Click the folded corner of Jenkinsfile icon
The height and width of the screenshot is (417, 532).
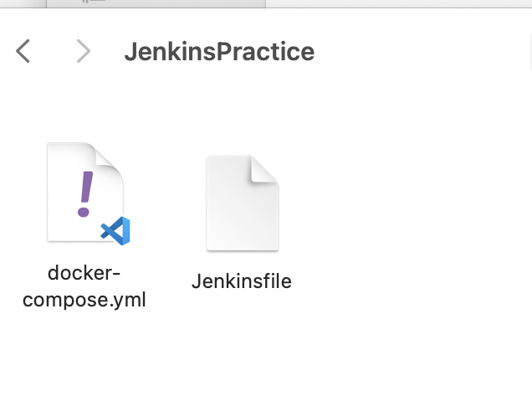pyautogui.click(x=264, y=169)
